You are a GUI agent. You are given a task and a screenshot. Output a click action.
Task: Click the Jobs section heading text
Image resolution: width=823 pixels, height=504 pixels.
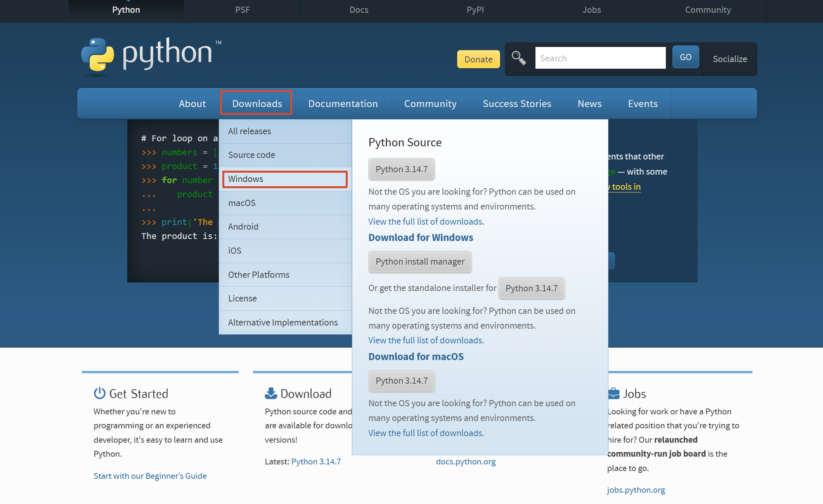point(634,394)
